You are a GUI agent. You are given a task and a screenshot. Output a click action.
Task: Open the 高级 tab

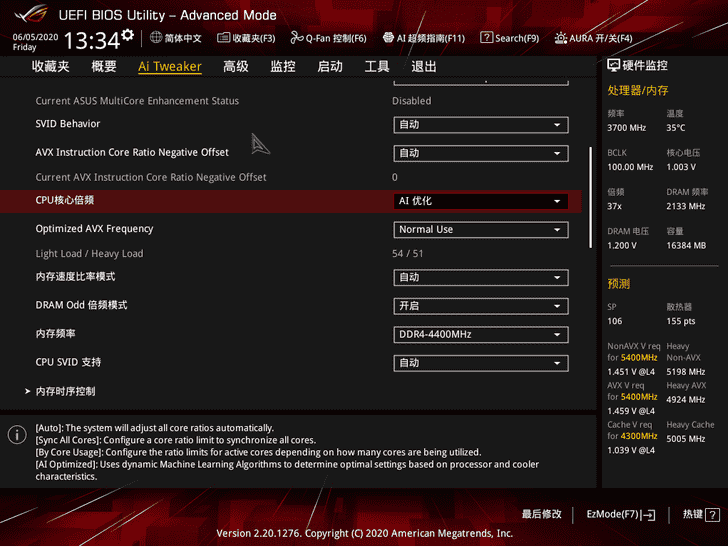tap(235, 66)
